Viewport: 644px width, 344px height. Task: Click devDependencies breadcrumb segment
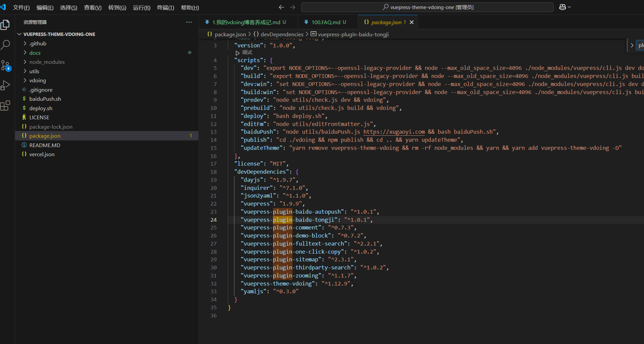click(278, 34)
